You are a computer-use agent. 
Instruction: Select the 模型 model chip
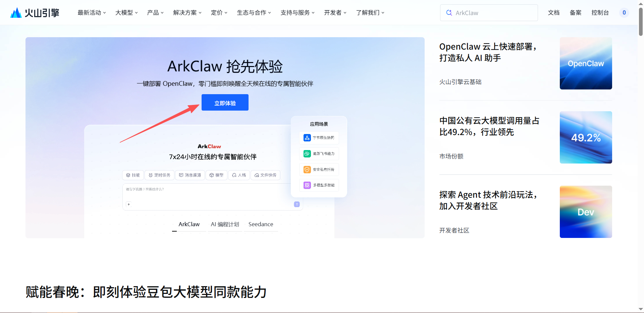(216, 175)
